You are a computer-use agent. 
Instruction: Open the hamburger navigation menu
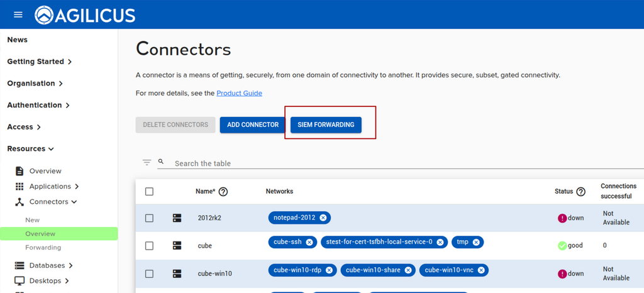click(18, 14)
